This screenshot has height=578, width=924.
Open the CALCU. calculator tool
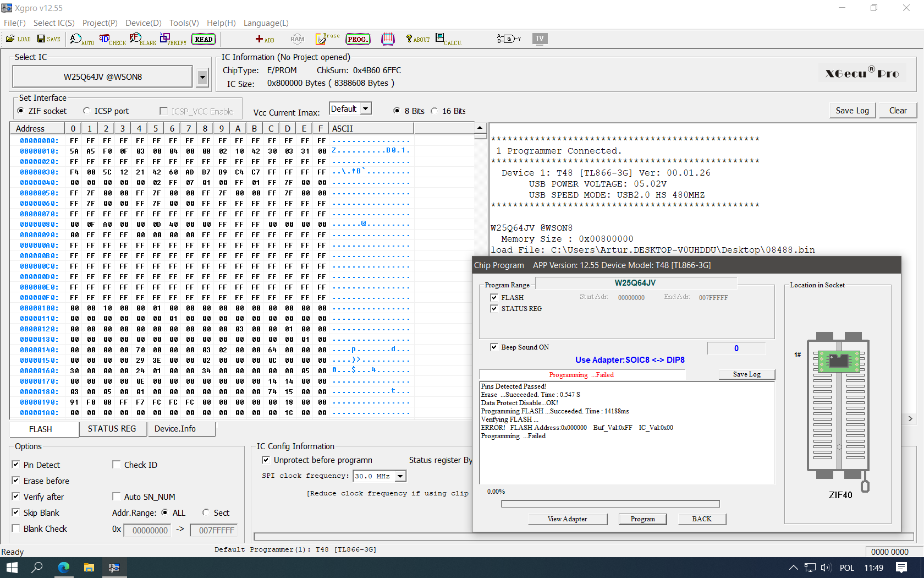448,39
